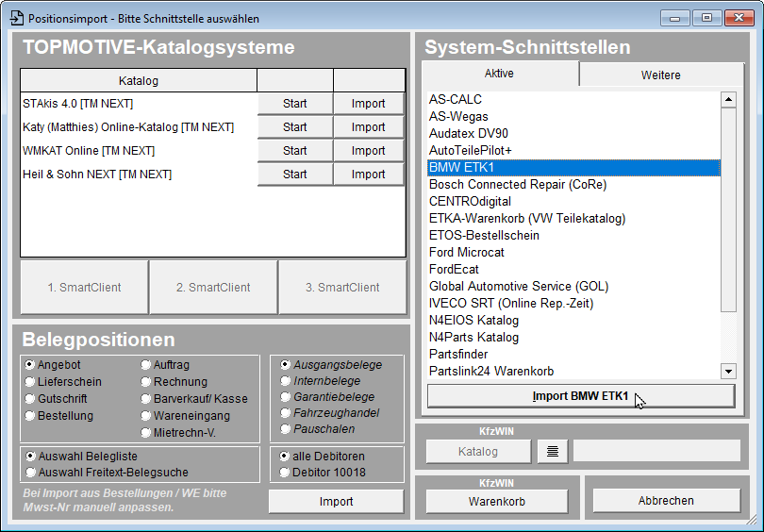The width and height of the screenshot is (764, 532).
Task: Click the KfzWIN Katalog button
Action: [x=478, y=452]
